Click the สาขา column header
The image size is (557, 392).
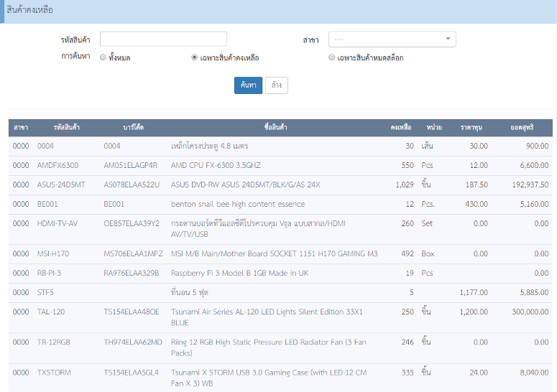pyautogui.click(x=21, y=127)
